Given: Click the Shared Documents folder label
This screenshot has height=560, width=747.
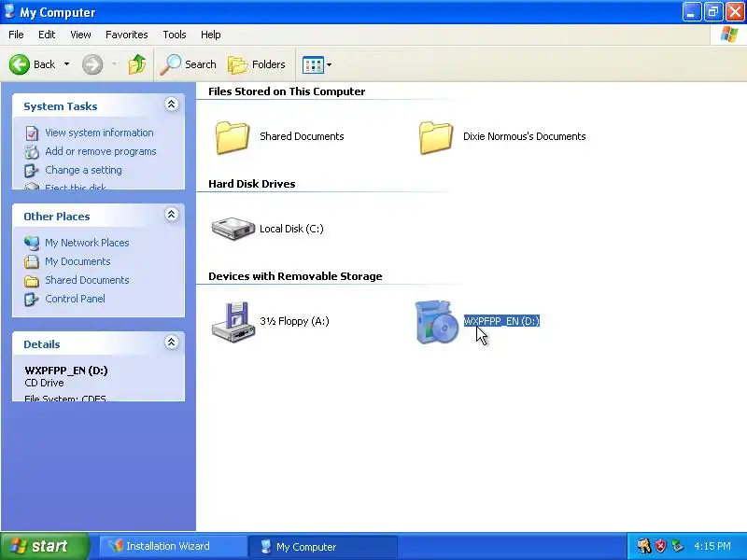Looking at the screenshot, I should [x=302, y=136].
